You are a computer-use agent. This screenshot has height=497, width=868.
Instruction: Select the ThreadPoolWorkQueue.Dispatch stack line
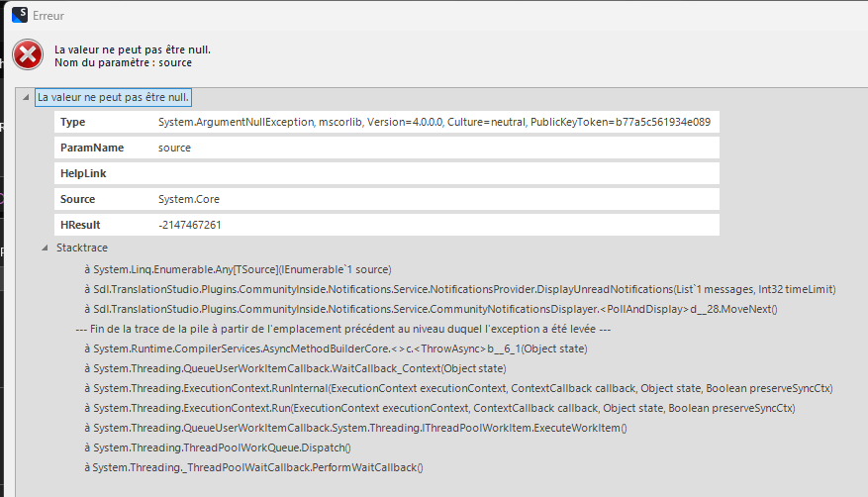[x=218, y=447]
